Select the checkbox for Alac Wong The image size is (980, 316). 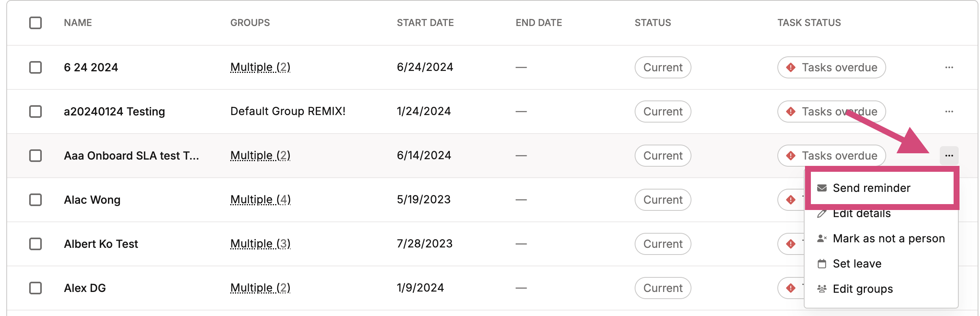[x=35, y=200]
